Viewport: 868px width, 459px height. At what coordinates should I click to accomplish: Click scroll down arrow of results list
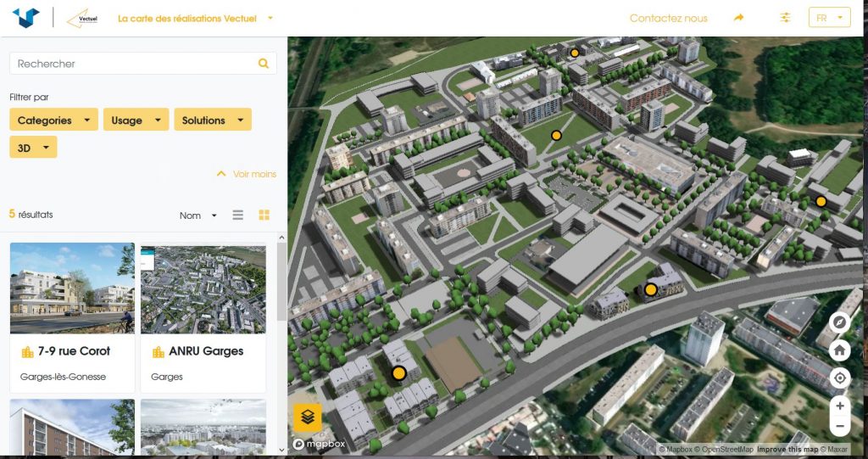pyautogui.click(x=281, y=451)
